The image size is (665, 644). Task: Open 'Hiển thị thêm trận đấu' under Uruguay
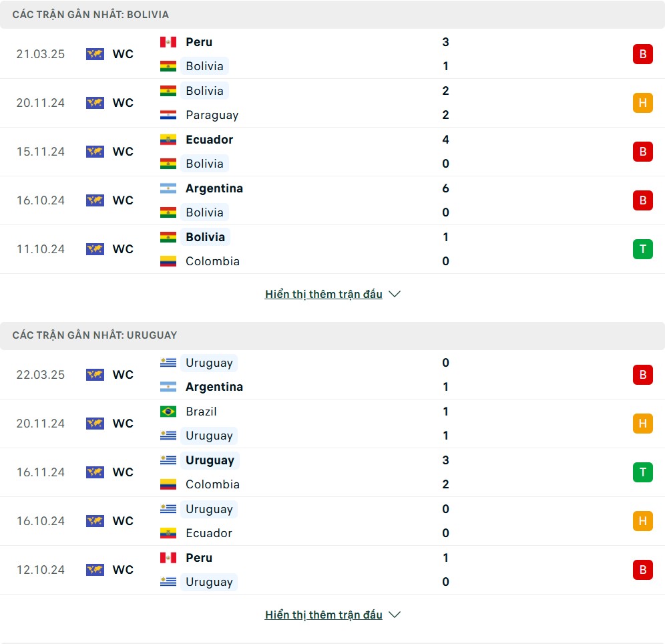[x=324, y=615]
